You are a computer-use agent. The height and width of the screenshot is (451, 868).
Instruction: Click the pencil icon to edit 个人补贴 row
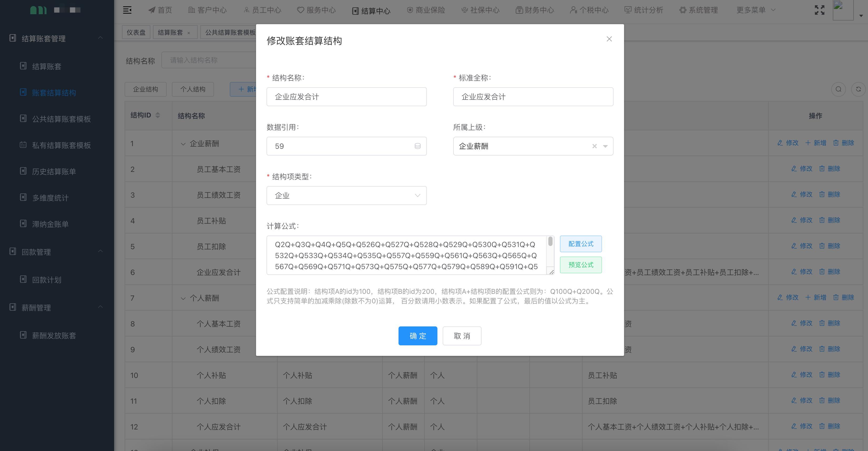click(794, 375)
